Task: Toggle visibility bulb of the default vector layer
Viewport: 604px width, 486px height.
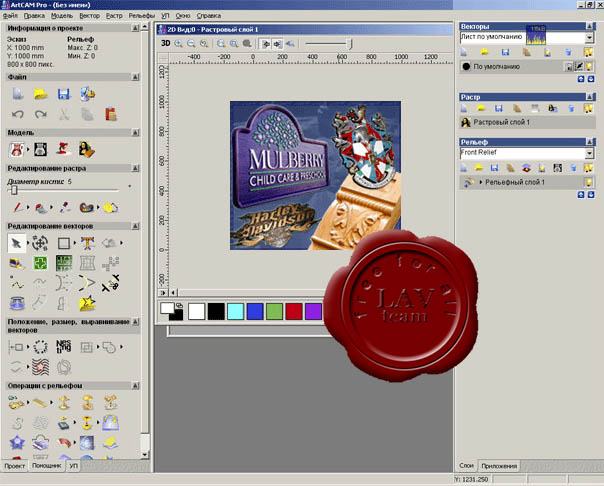Action: pos(589,67)
